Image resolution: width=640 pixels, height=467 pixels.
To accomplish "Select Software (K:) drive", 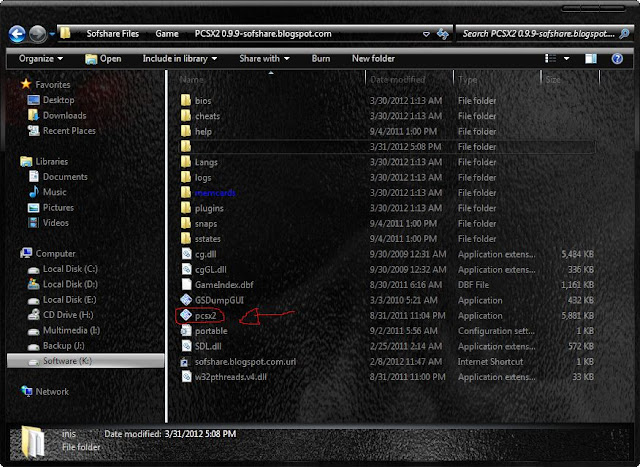I will (x=85, y=361).
